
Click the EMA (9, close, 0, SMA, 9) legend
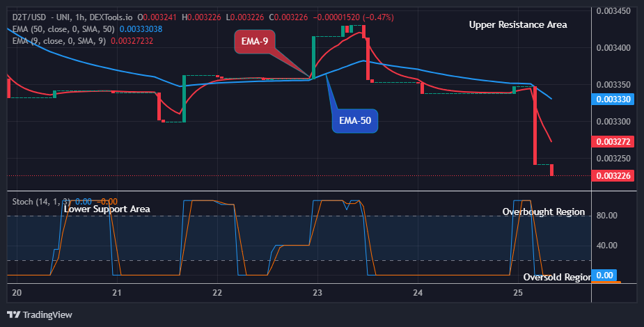(58, 41)
